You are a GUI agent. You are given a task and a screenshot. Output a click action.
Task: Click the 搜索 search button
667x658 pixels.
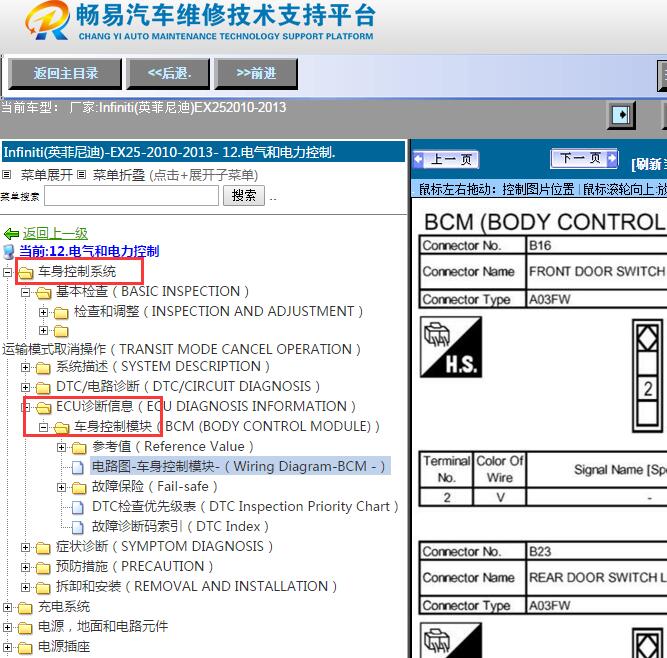click(x=244, y=196)
